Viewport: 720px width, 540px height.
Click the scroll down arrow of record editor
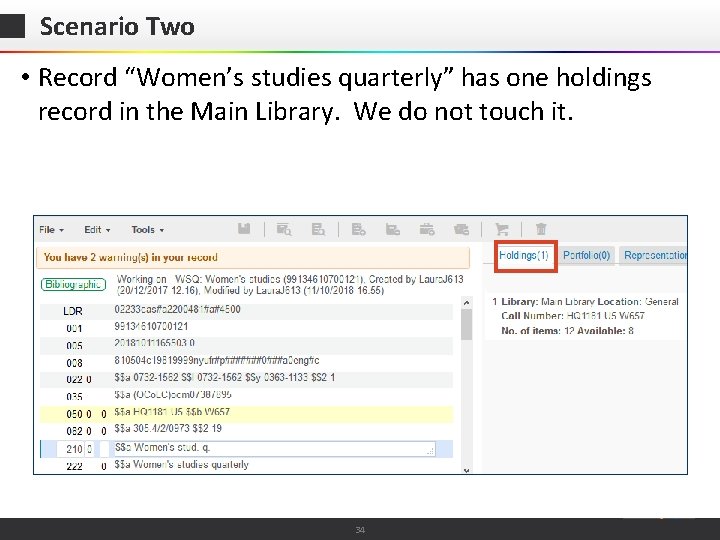pos(467,470)
